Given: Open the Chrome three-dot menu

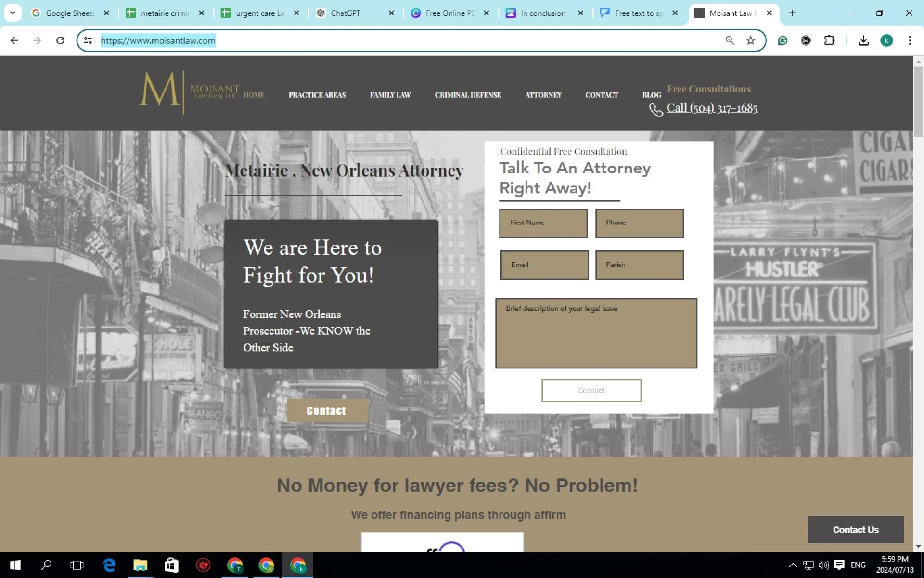Looking at the screenshot, I should pyautogui.click(x=909, y=40).
